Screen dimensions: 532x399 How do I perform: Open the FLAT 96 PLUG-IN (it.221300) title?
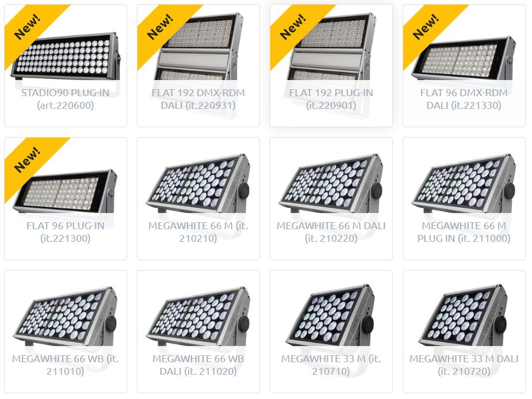pyautogui.click(x=66, y=232)
